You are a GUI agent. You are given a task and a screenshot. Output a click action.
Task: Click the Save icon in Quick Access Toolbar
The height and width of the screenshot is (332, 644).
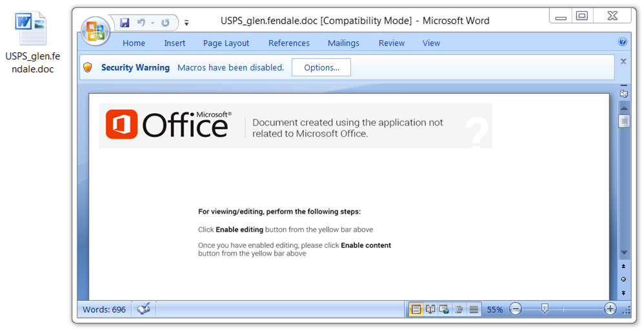(125, 23)
